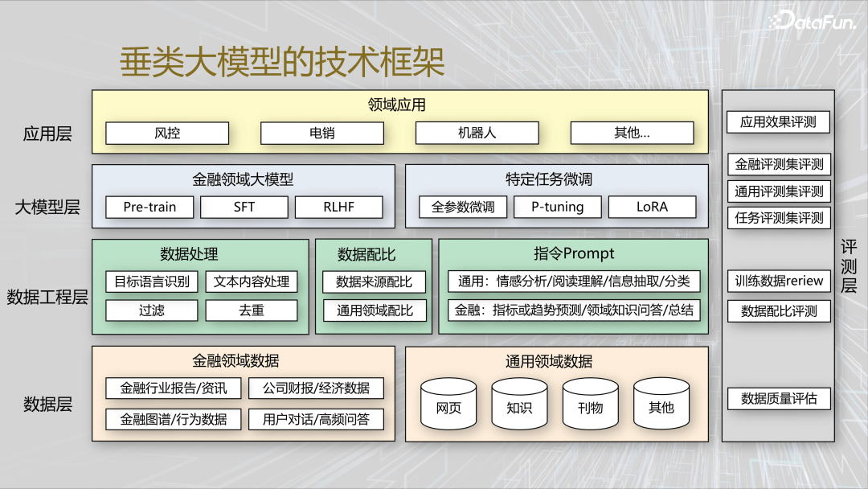Select the 数据处理 heading
Screen dimensions: 868x489
[189, 254]
